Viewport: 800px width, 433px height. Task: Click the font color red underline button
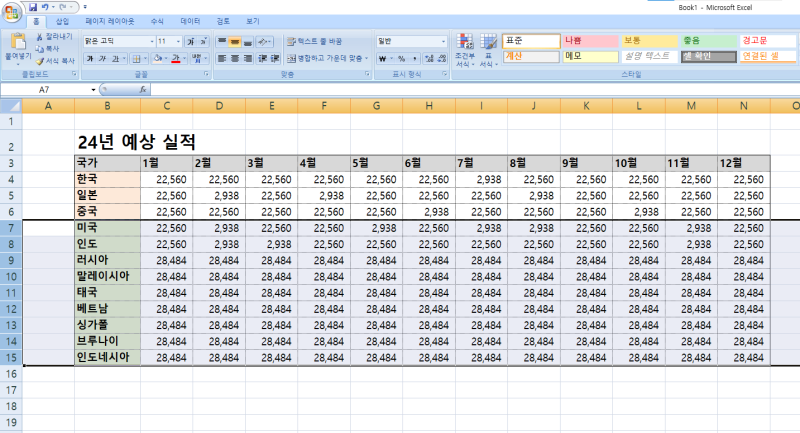click(x=175, y=59)
